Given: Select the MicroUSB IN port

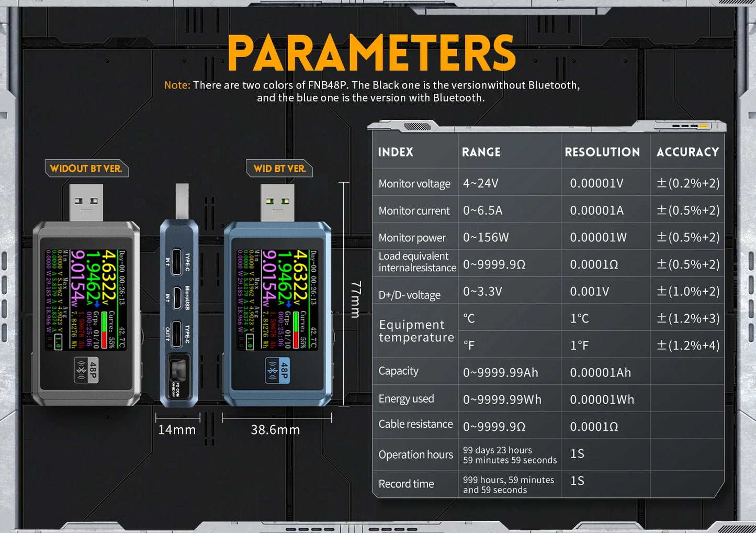Looking at the screenshot, I should pyautogui.click(x=178, y=298).
